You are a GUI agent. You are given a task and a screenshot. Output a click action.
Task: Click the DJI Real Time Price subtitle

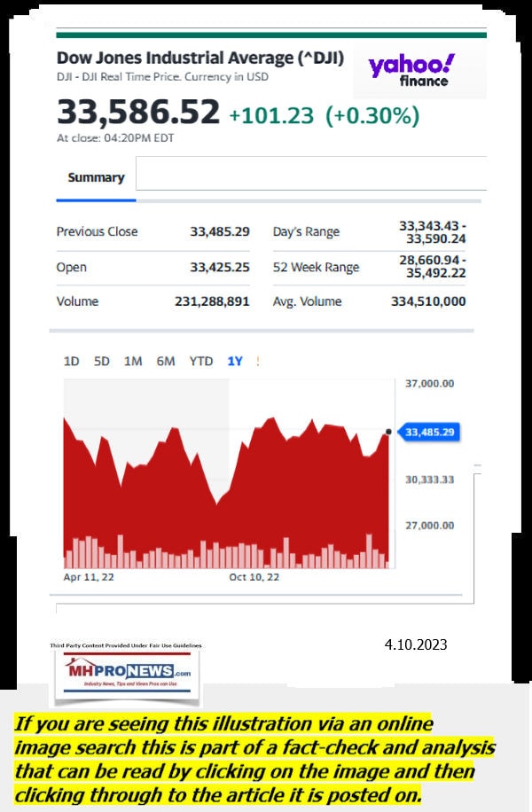pyautogui.click(x=162, y=77)
